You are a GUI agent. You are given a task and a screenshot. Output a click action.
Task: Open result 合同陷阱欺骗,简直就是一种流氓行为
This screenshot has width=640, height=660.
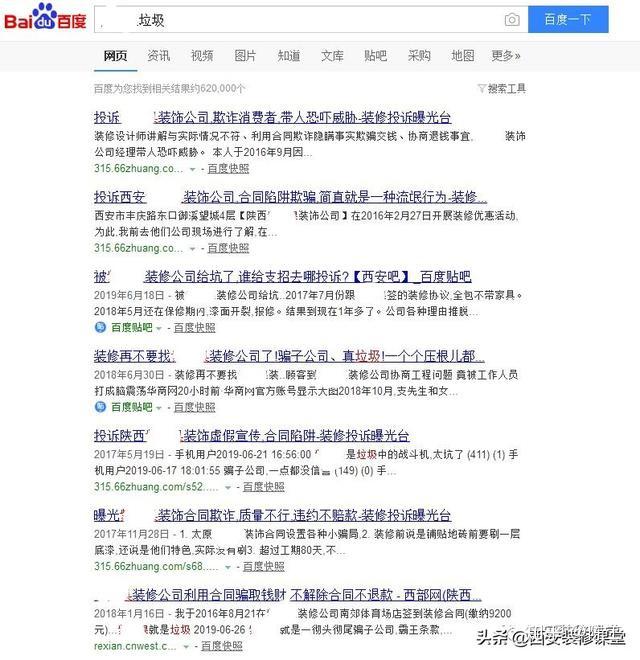pos(291,197)
